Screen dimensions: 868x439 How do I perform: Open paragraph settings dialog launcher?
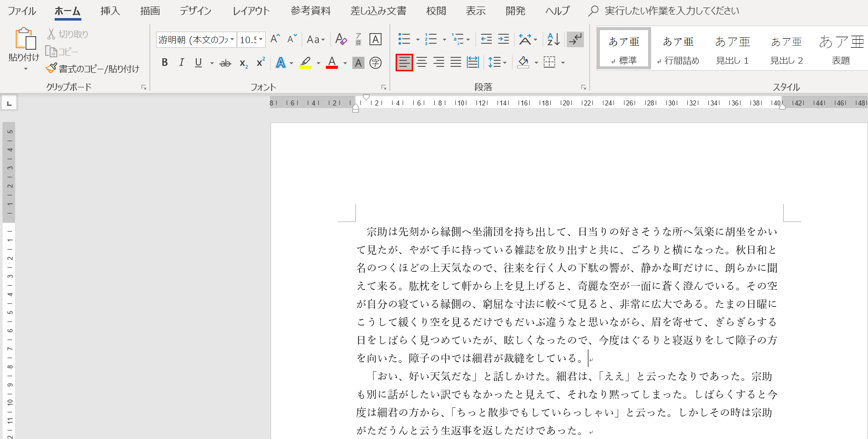tap(583, 87)
